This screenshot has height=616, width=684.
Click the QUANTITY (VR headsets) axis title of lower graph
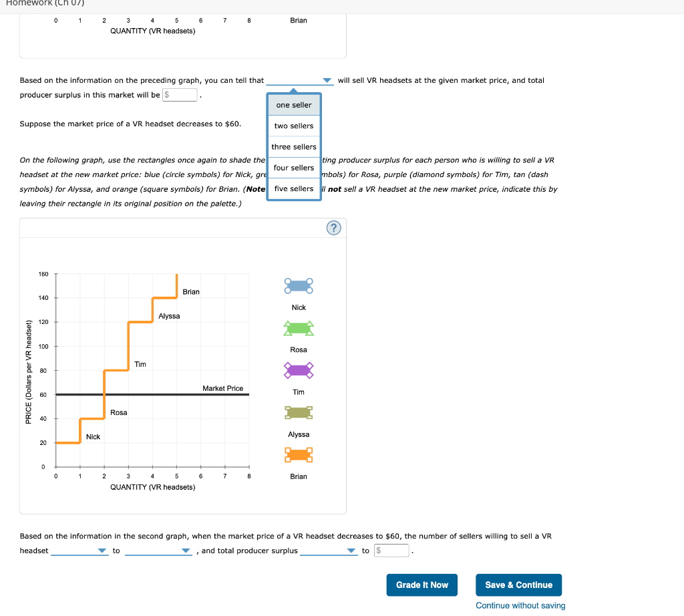click(x=153, y=487)
